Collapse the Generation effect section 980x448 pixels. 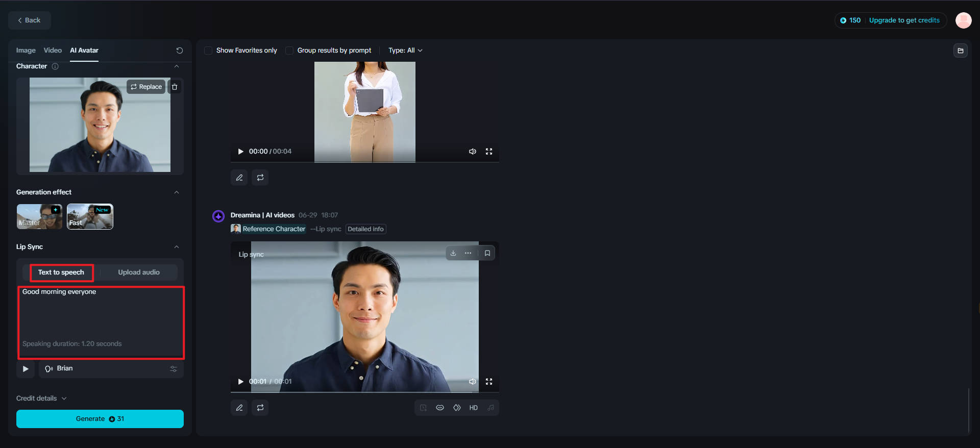click(x=177, y=192)
